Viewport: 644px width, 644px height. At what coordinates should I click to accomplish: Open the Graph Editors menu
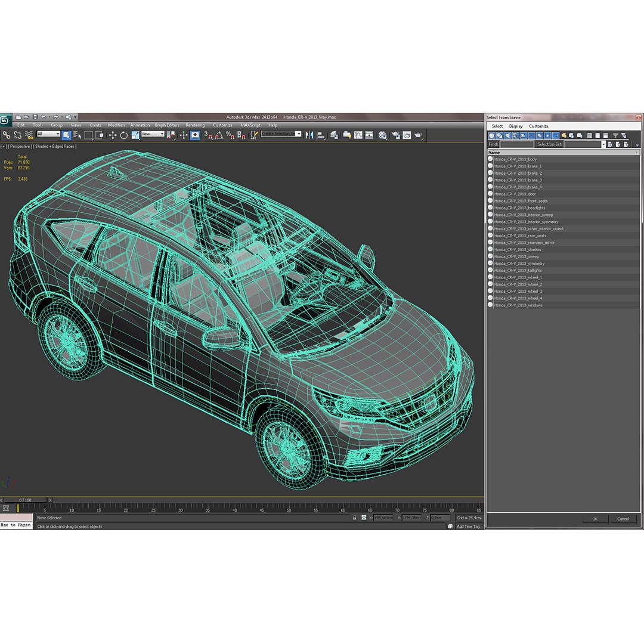pyautogui.click(x=167, y=125)
